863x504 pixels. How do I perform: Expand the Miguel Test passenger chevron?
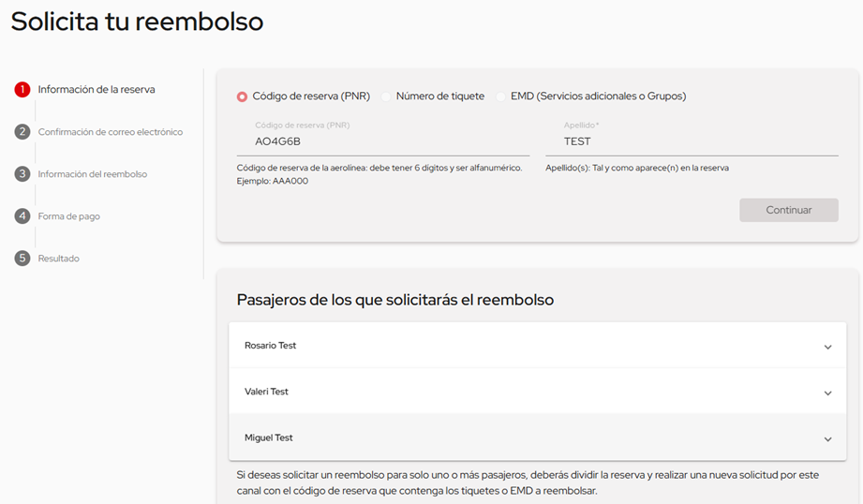(x=827, y=438)
